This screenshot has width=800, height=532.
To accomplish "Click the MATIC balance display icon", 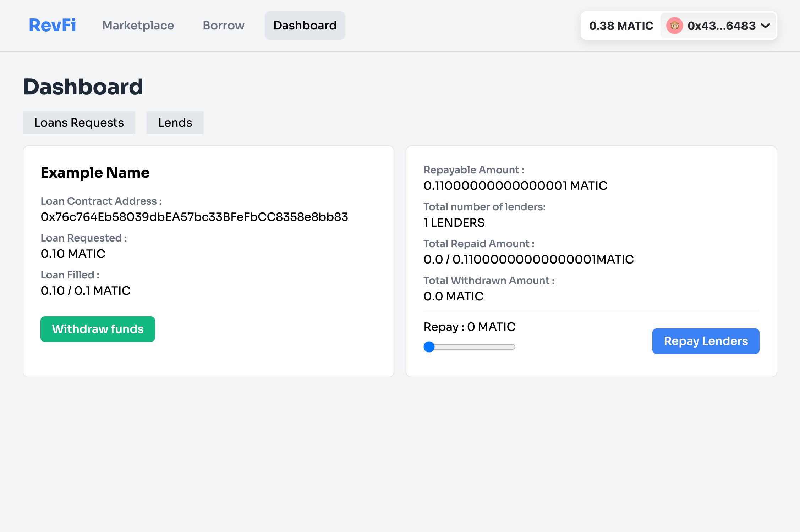I will click(x=621, y=26).
